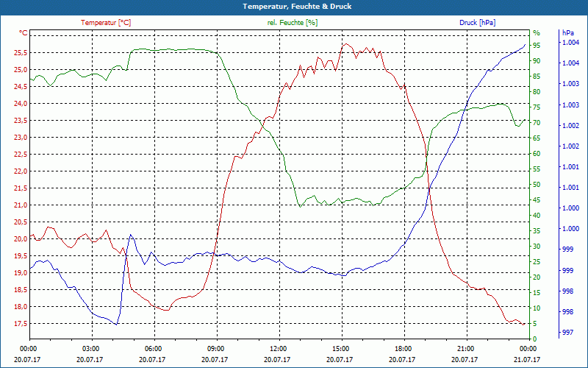Click the '60' humidity axis value
Viewport: 588px width, 368px height.
537,154
